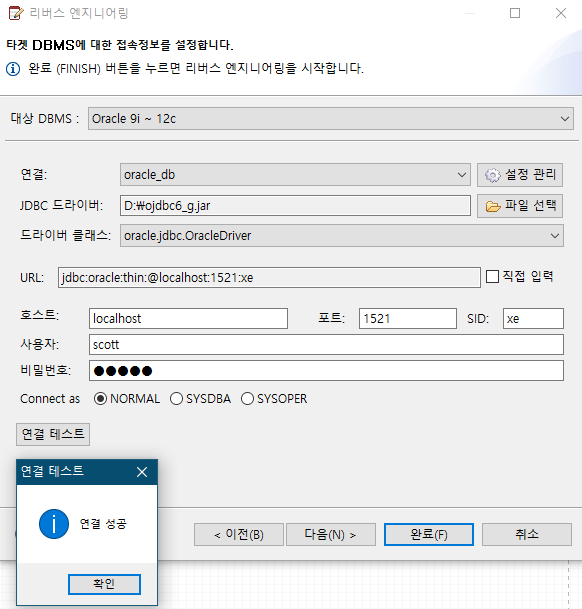Click into the JDBC 드라이버 path field
The width and height of the screenshot is (582, 609).
pos(295,205)
